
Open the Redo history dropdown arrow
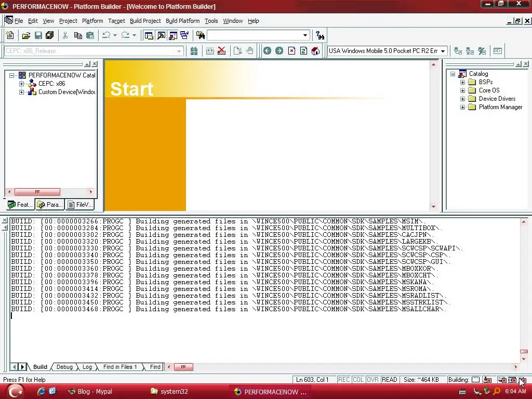[x=135, y=35]
